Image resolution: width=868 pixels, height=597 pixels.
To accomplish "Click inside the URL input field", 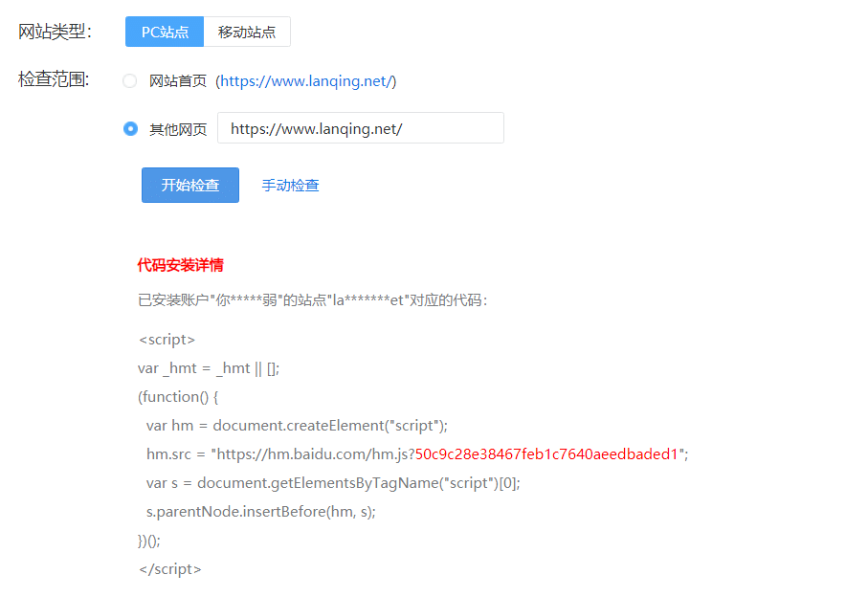I will pos(359,127).
